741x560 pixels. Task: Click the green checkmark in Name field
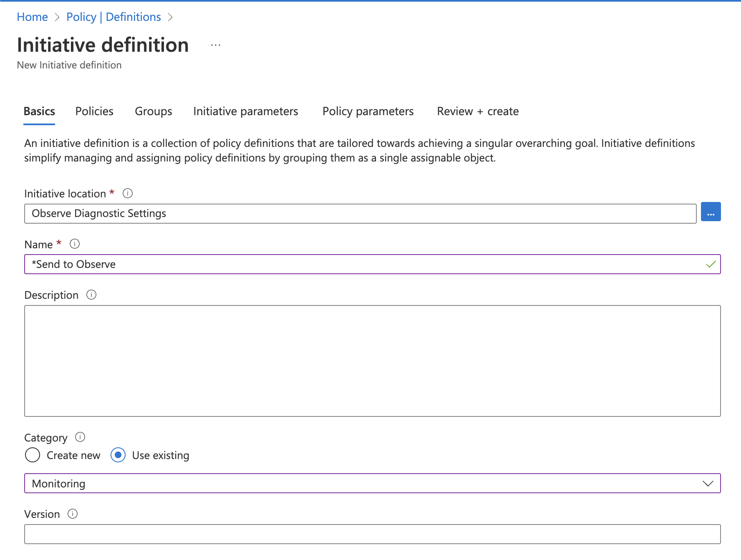click(711, 264)
